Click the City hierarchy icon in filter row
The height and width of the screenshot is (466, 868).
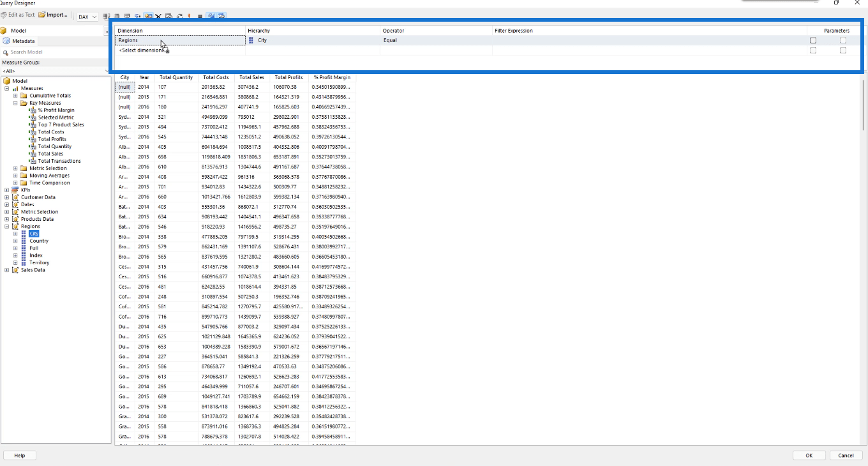point(251,40)
